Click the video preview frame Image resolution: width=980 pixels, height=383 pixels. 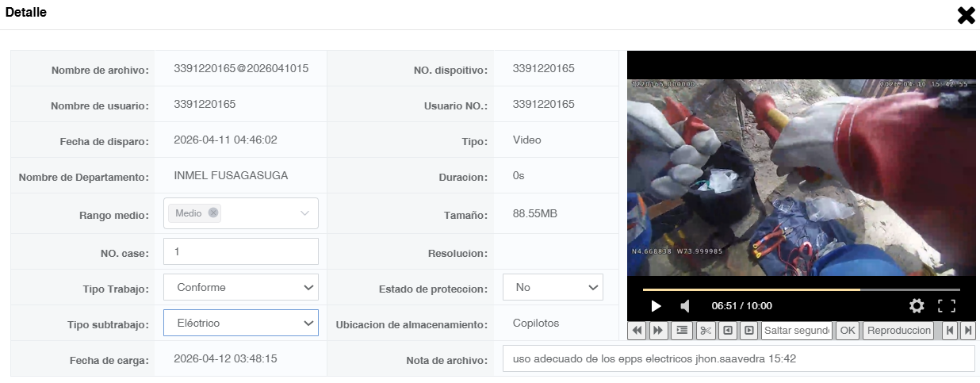point(801,176)
